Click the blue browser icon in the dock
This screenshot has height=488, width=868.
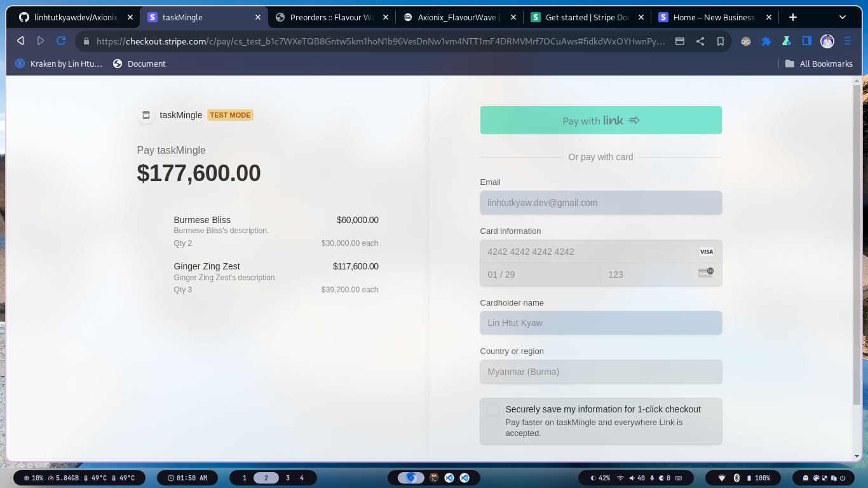click(410, 478)
